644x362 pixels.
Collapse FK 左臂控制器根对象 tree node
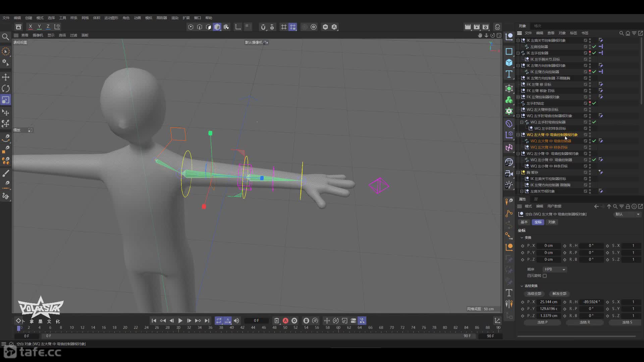[518, 97]
